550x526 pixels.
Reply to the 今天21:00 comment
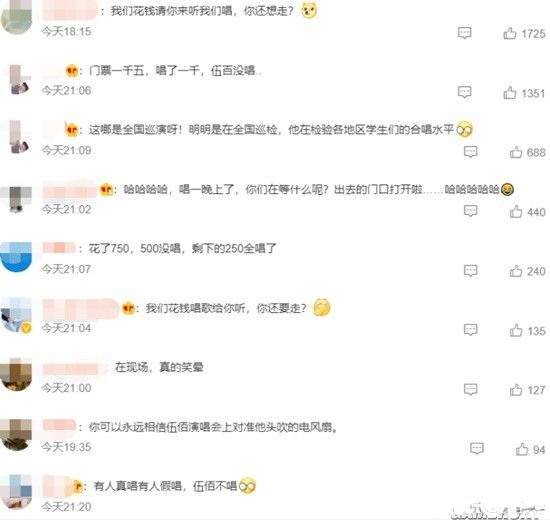point(470,389)
